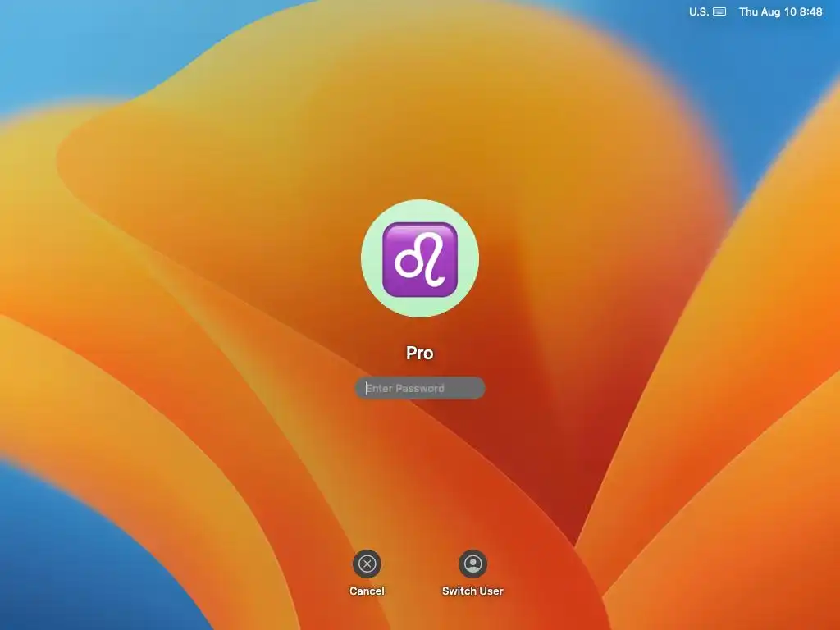Select the Leo zodiac user avatar

(x=420, y=258)
